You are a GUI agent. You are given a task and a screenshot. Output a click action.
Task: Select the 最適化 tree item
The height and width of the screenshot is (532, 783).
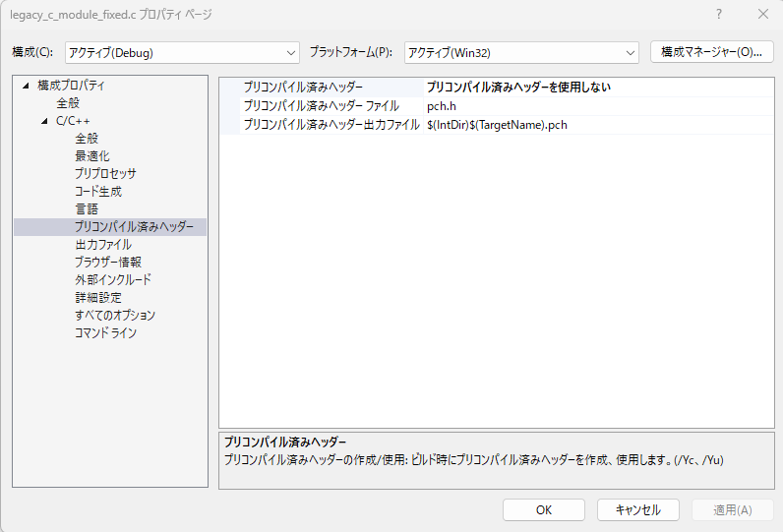point(91,155)
